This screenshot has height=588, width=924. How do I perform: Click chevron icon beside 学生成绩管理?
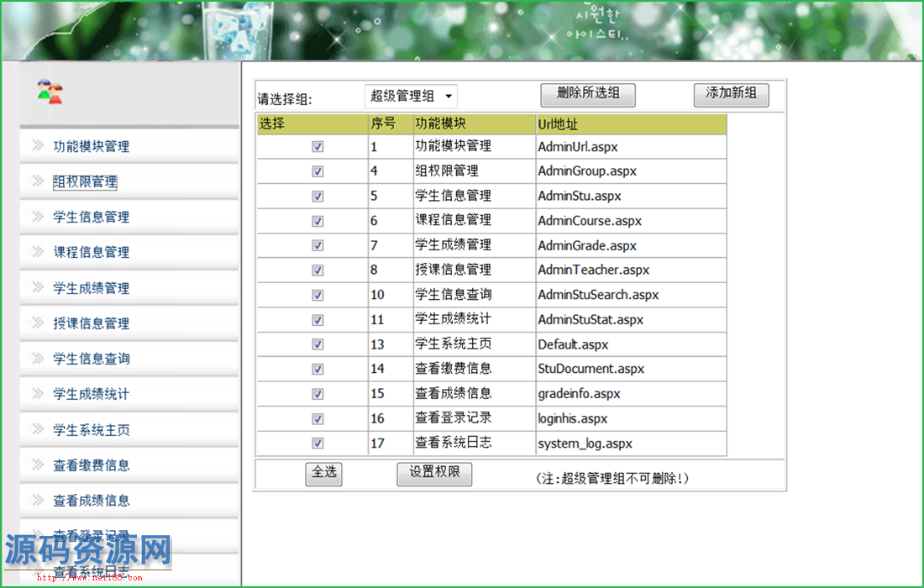point(38,288)
